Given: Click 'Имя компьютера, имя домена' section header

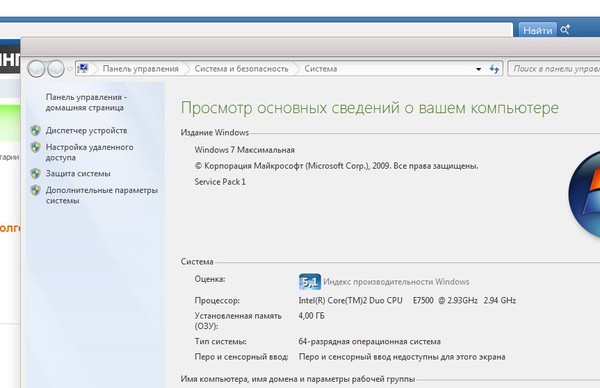Looking at the screenshot, I should (x=298, y=379).
